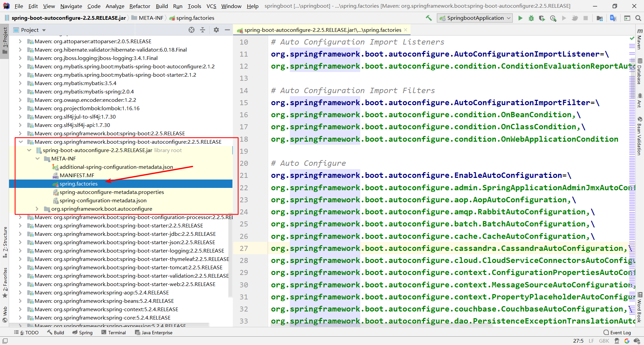Collapse the spring-boot-autoconfigure:2.2.5.RELEASE Maven node
Screen dimensions: 644x345
[x=20, y=142]
